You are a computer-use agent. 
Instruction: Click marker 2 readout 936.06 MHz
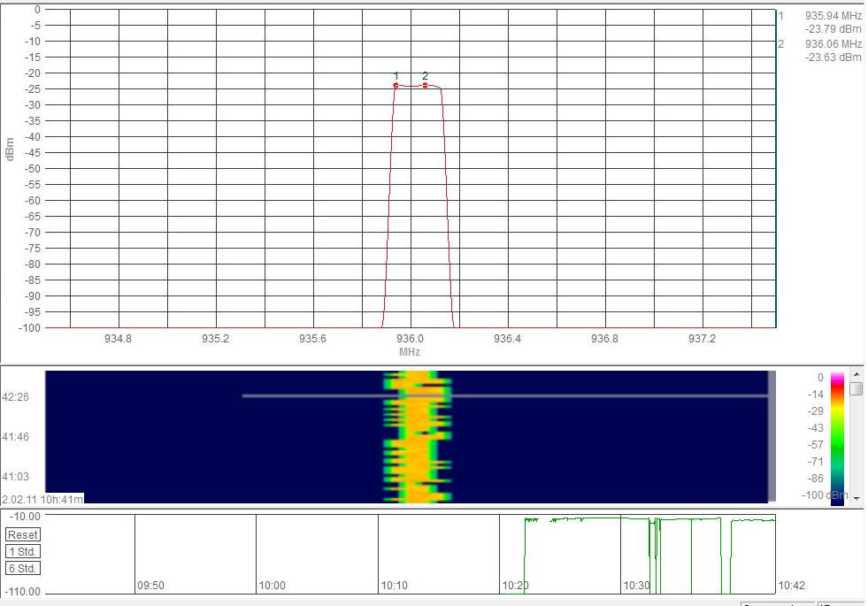coord(833,43)
